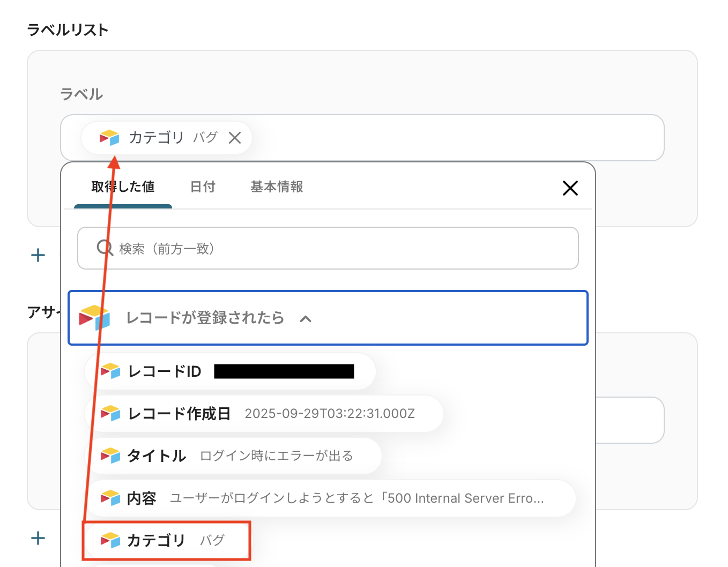Open the 基本情報 tab
Viewport: 728px width, 567px height.
click(x=277, y=187)
